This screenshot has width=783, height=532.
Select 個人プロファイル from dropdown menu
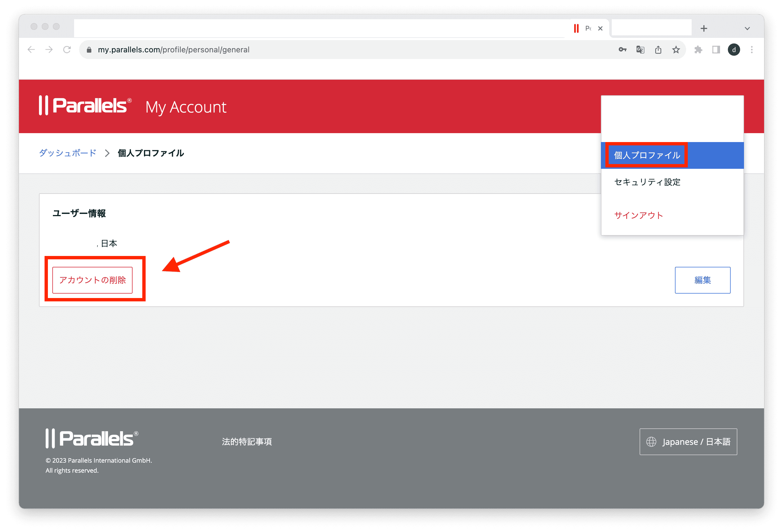click(x=647, y=155)
